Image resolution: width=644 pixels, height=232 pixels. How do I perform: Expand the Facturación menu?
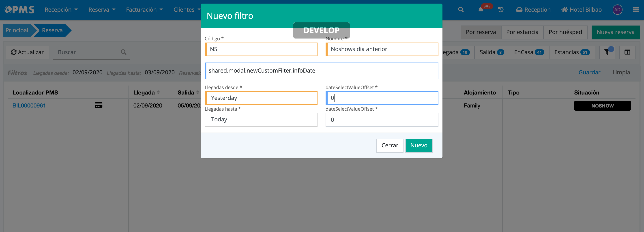tap(144, 10)
